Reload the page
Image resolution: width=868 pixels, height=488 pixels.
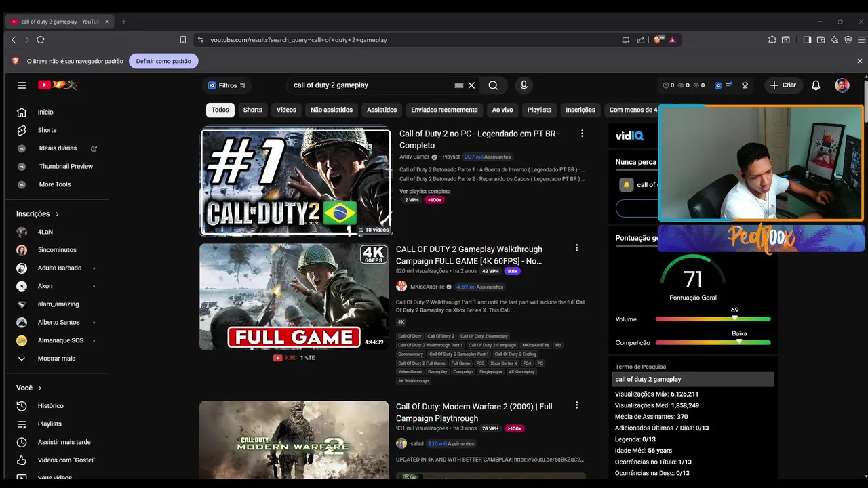(41, 40)
